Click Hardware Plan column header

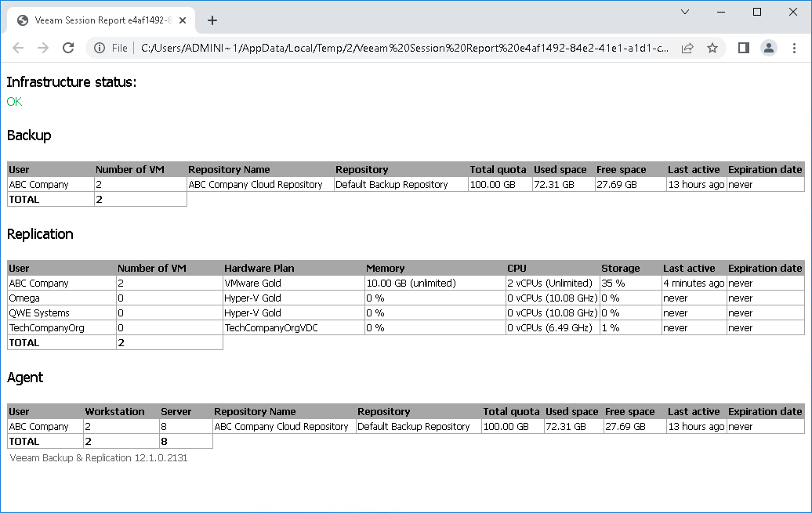259,268
